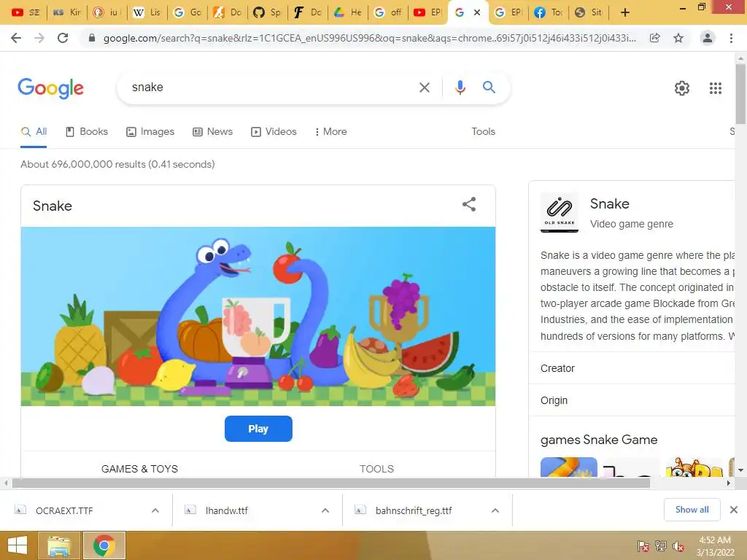Click the Action Center flag tray icon
This screenshot has height=560, width=747.
tap(643, 546)
